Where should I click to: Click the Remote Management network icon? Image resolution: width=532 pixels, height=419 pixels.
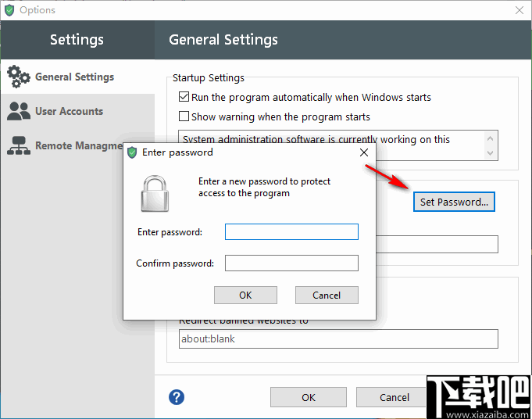click(x=18, y=145)
